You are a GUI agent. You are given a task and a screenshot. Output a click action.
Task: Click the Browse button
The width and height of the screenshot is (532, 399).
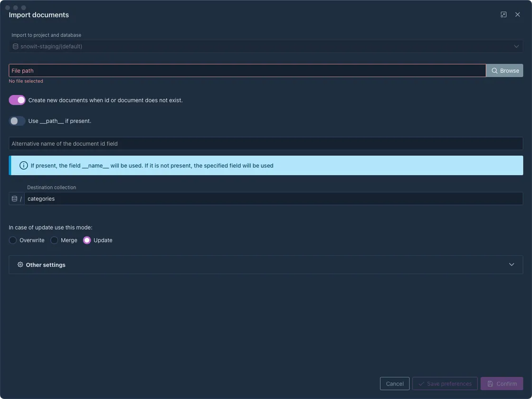pyautogui.click(x=504, y=71)
